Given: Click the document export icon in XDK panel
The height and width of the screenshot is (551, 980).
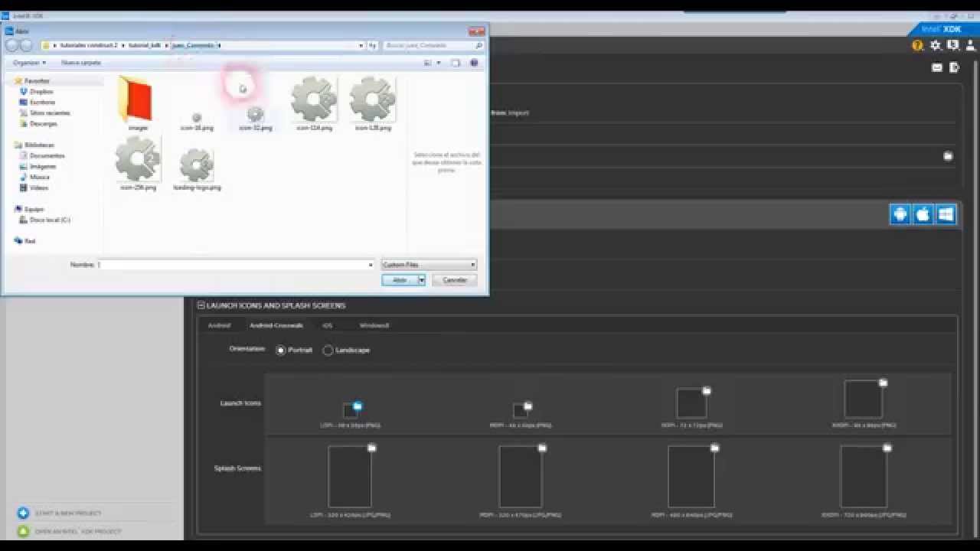Looking at the screenshot, I should 954,67.
